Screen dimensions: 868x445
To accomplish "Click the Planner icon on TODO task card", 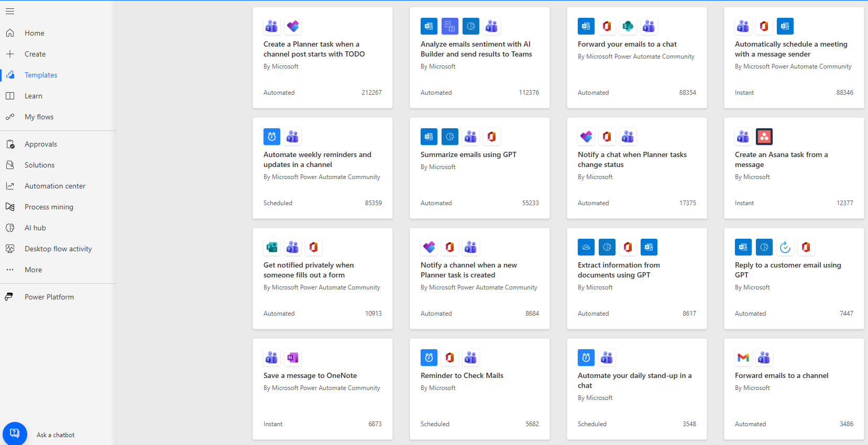I will (x=292, y=26).
